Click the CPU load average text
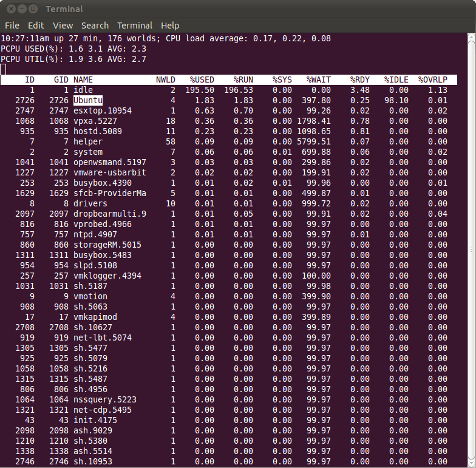This screenshot has width=476, height=468. 248,39
